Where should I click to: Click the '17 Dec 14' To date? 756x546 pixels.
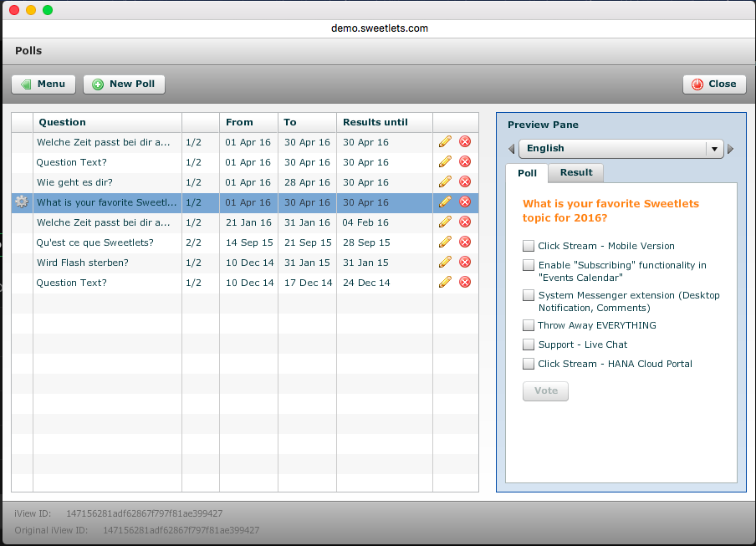tap(308, 283)
